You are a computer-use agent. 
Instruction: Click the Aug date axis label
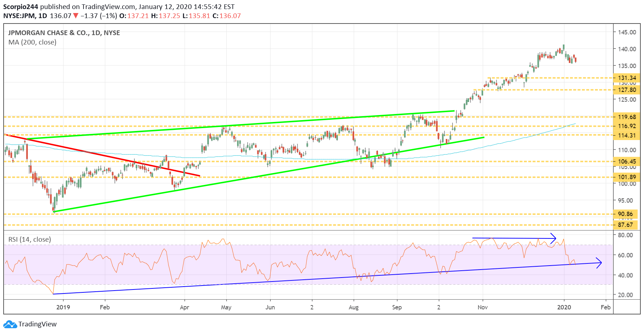click(354, 307)
